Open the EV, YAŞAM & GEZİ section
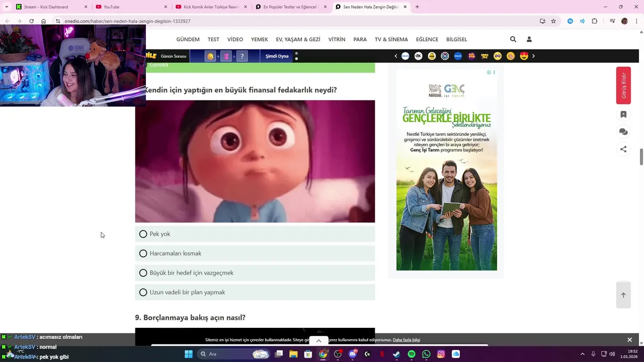 coord(298,39)
